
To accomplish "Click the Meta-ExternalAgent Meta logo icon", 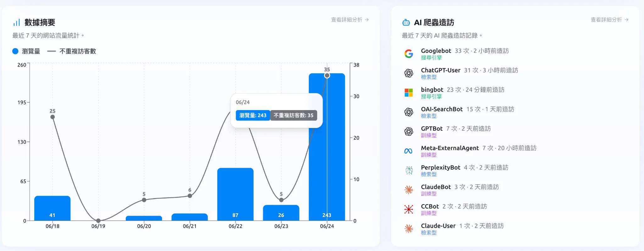I will [408, 151].
